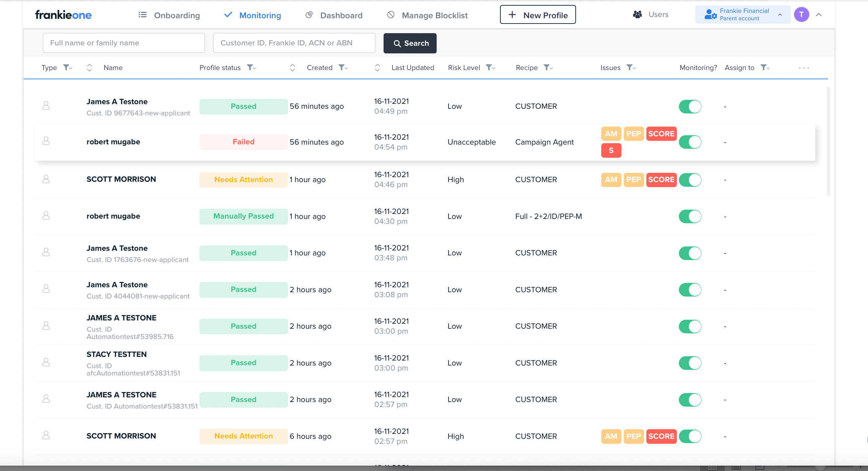This screenshot has height=471, width=868.
Task: Open the Dashboard tab
Action: tap(334, 15)
